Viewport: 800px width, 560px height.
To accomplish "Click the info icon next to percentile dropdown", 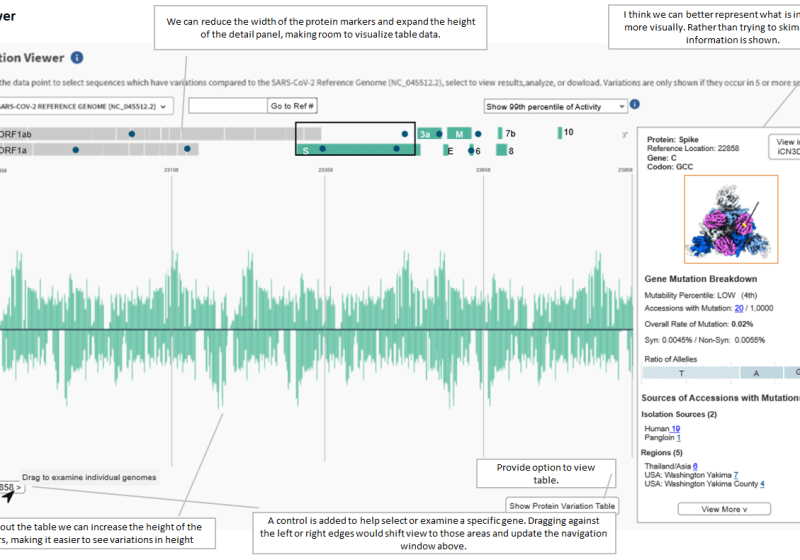I will pos(635,104).
